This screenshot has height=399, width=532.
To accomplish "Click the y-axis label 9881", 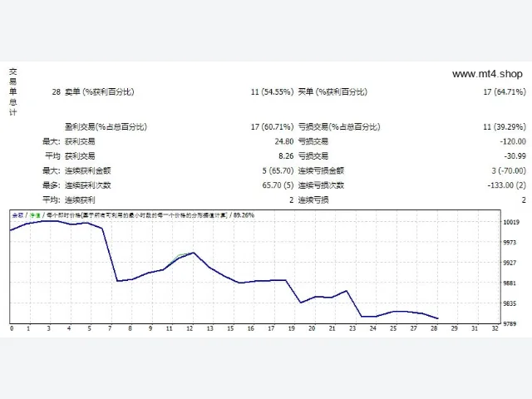I will [510, 283].
